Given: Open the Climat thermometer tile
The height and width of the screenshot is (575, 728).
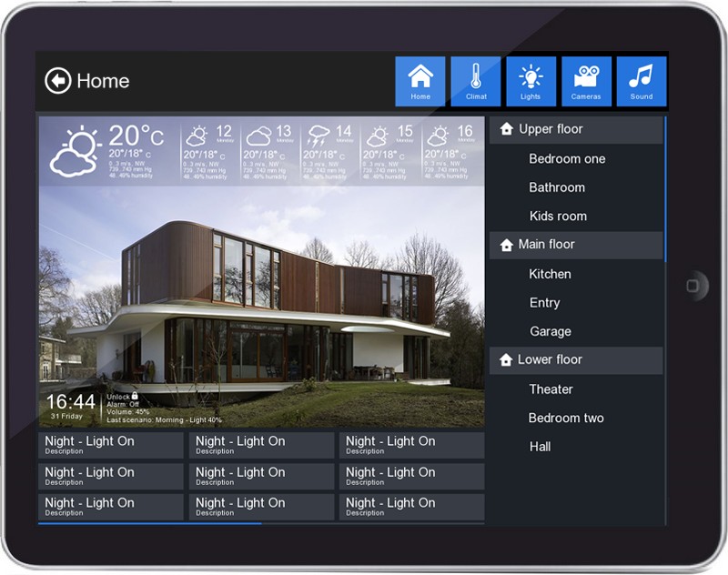Looking at the screenshot, I should click(476, 80).
